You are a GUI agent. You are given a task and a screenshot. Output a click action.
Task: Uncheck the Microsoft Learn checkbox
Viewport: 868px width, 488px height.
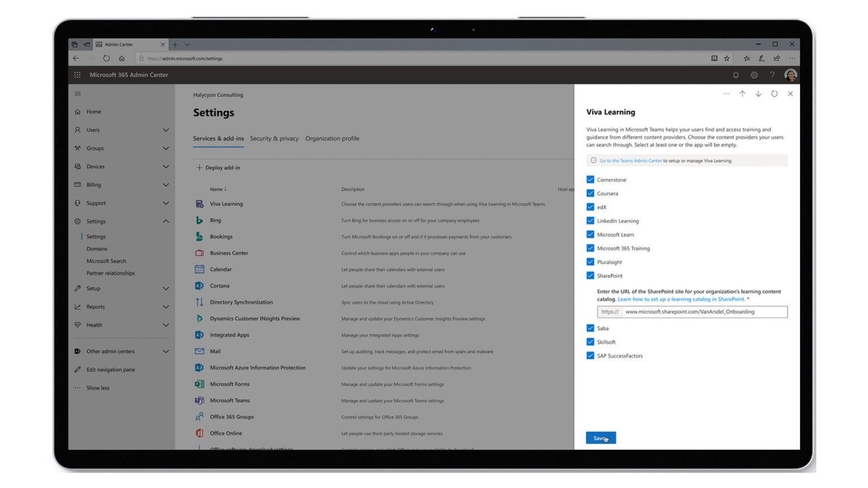pos(590,234)
